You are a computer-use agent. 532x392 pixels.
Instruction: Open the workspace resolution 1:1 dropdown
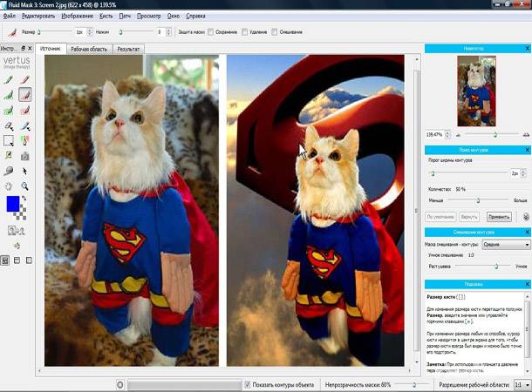click(x=522, y=385)
